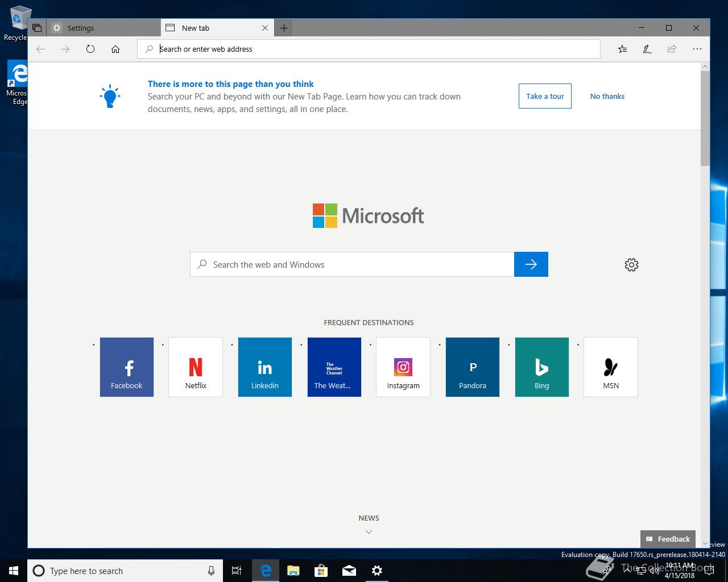Click the FREQUENT DESTINATIONS heading
This screenshot has width=728, height=582.
click(x=369, y=323)
